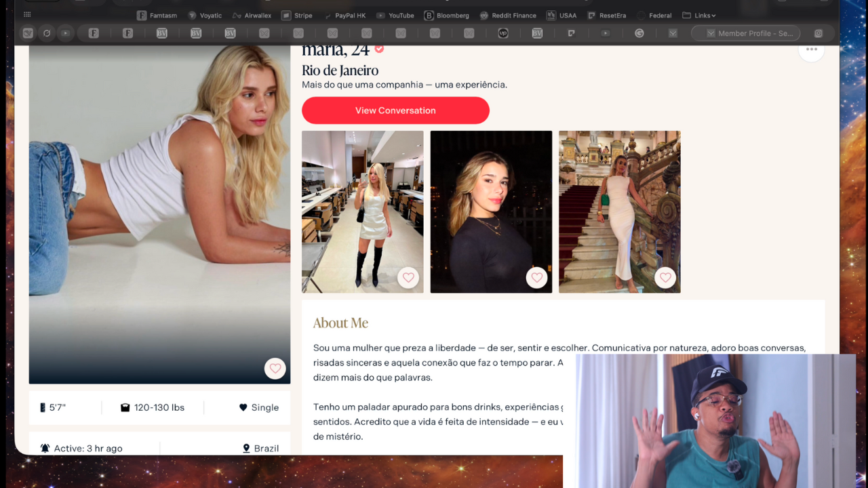Open the USAA bookmark
This screenshot has width=868, height=488.
[561, 16]
